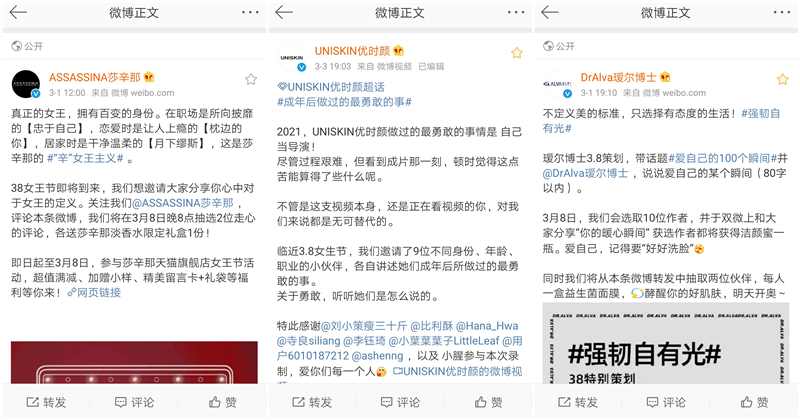800x420 pixels.
Task: Open the #"辛"女王主义# hashtag
Action: pyautogui.click(x=85, y=158)
